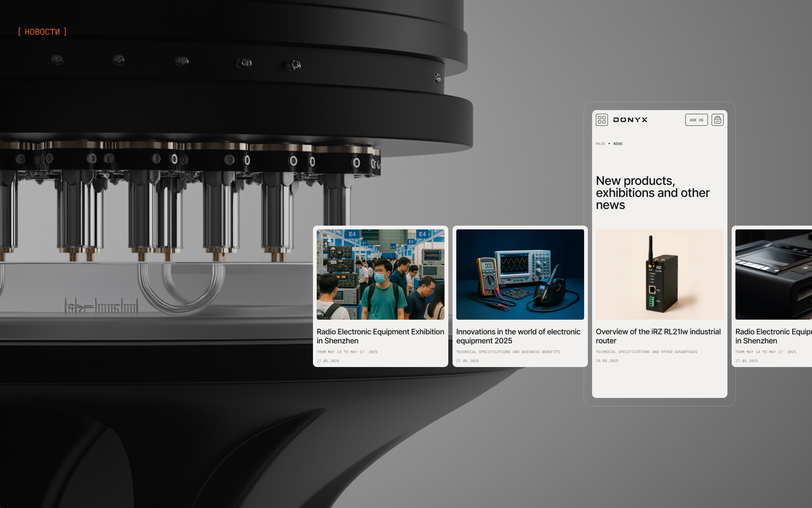Screen dimensions: 812x508
Task: Click the orange НОВОСТИ section label
Action: 42,32
